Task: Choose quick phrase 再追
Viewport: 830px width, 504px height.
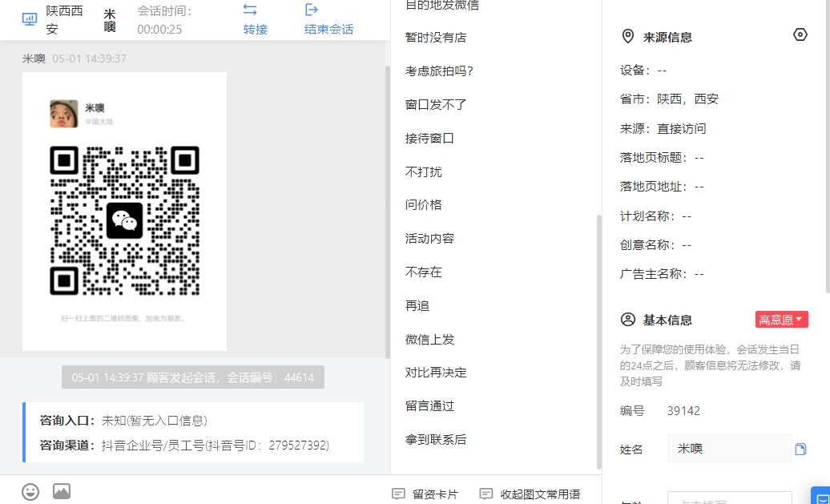Action: tap(417, 305)
